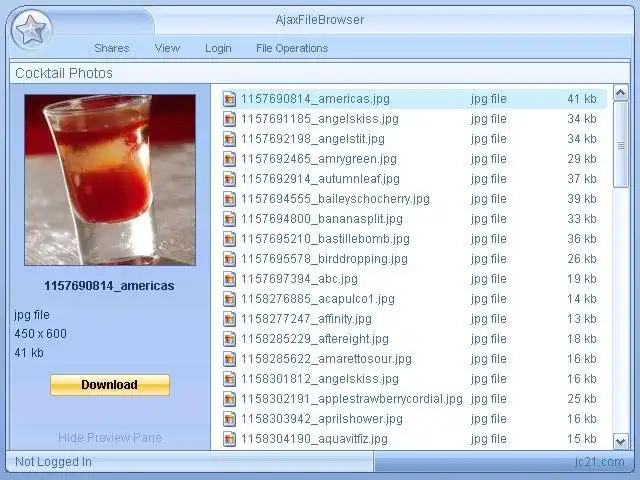Select file name 1157692914_autumnleaf.jpg
The width and height of the screenshot is (640, 480).
coord(320,179)
